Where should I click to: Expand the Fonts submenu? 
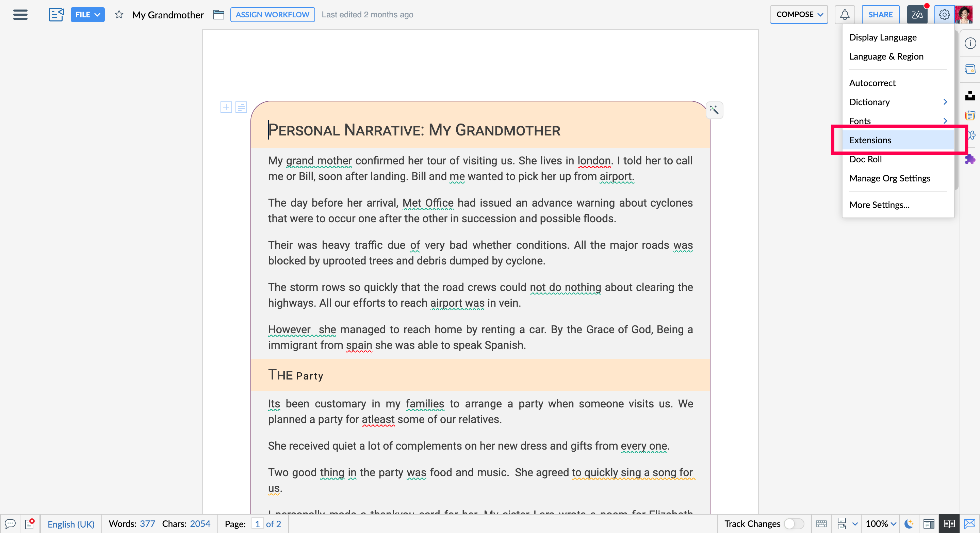(898, 121)
